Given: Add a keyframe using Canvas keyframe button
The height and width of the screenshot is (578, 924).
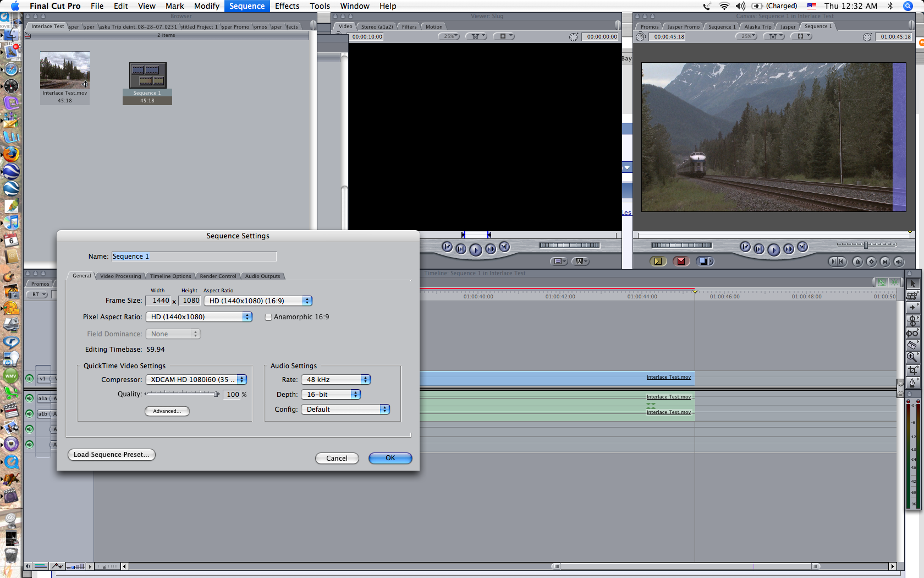Looking at the screenshot, I should pos(871,262).
